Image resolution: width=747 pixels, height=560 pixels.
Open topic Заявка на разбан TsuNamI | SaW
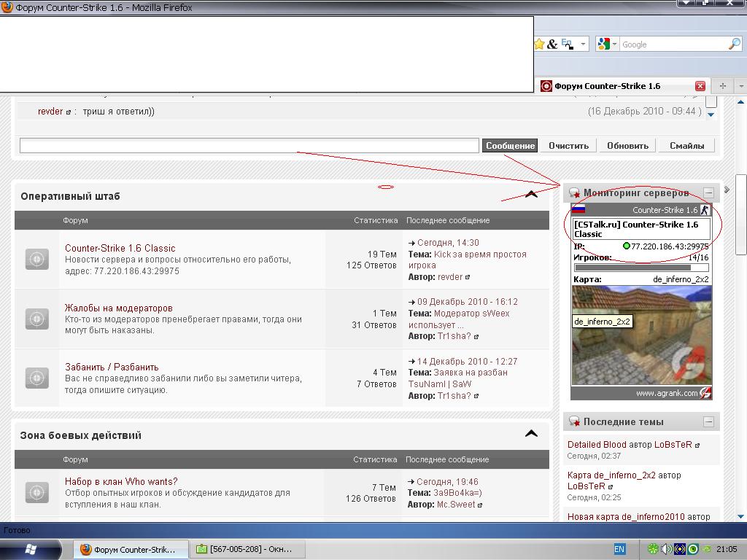458,378
